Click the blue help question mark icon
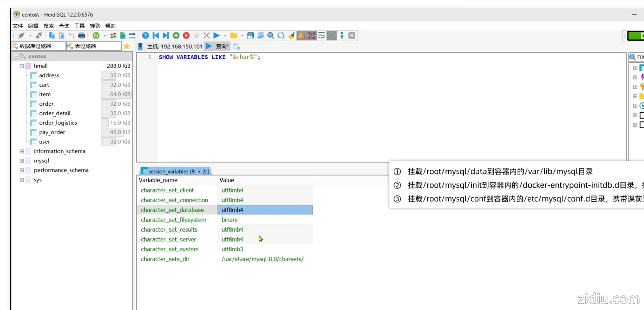The height and width of the screenshot is (310, 644). coord(145,36)
